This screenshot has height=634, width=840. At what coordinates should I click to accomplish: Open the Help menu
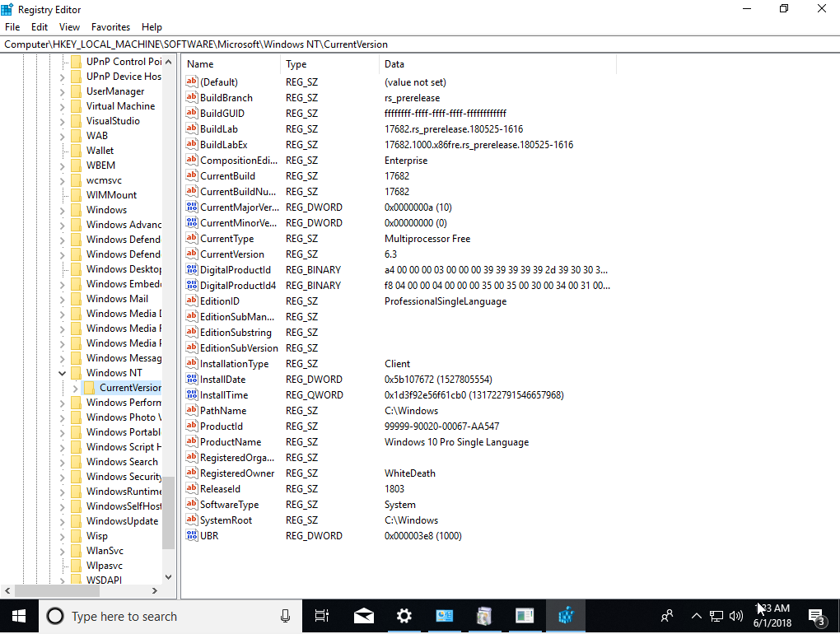pyautogui.click(x=152, y=27)
